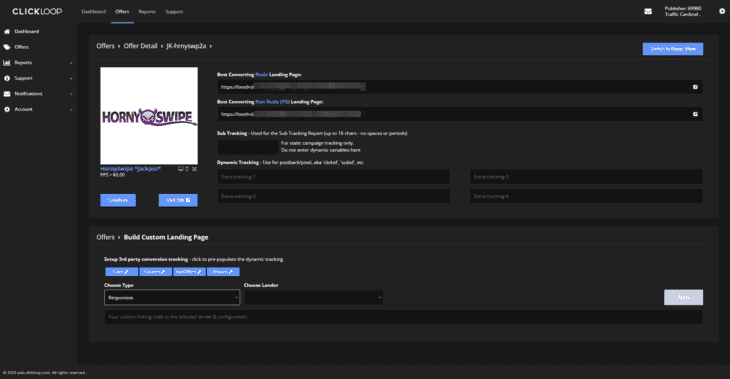Click the Reports chart icon in sidebar
Image resolution: width=730 pixels, height=379 pixels.
(x=7, y=62)
